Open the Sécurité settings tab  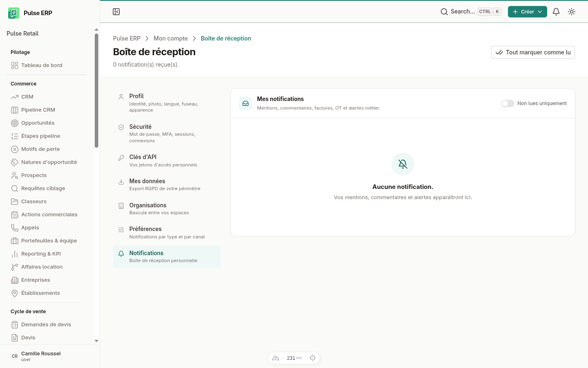click(167, 133)
